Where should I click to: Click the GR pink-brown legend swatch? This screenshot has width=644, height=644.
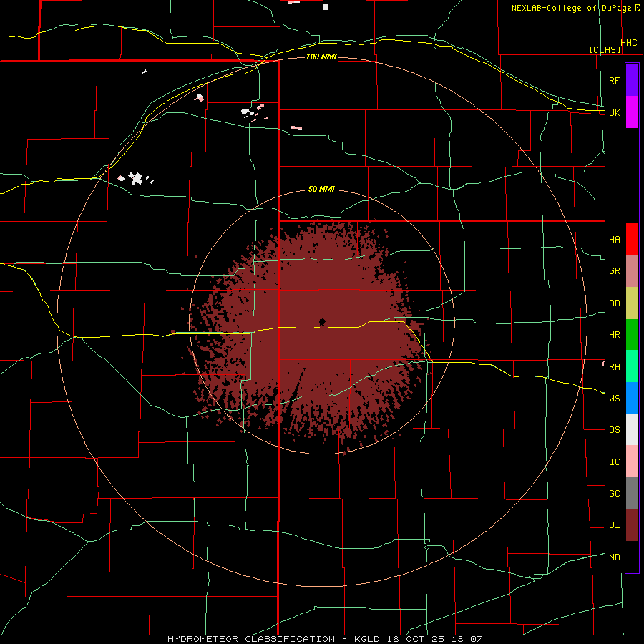[632, 270]
